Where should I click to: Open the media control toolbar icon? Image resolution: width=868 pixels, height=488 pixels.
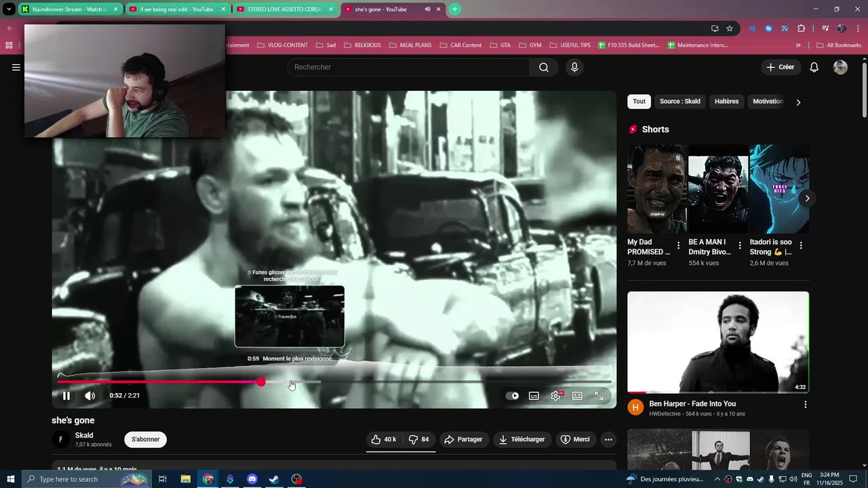(x=825, y=28)
